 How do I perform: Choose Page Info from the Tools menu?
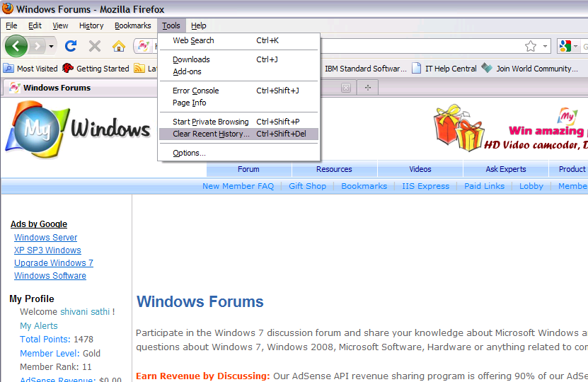tap(239, 103)
